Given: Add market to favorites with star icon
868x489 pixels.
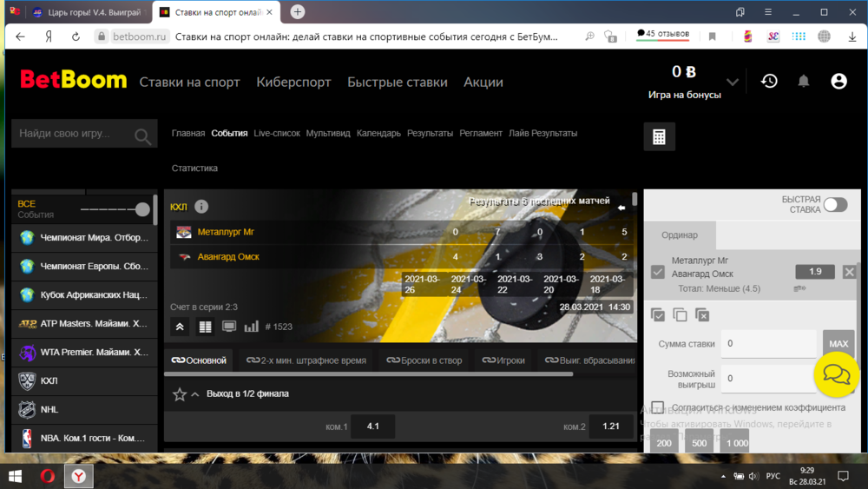Looking at the screenshot, I should pyautogui.click(x=180, y=394).
